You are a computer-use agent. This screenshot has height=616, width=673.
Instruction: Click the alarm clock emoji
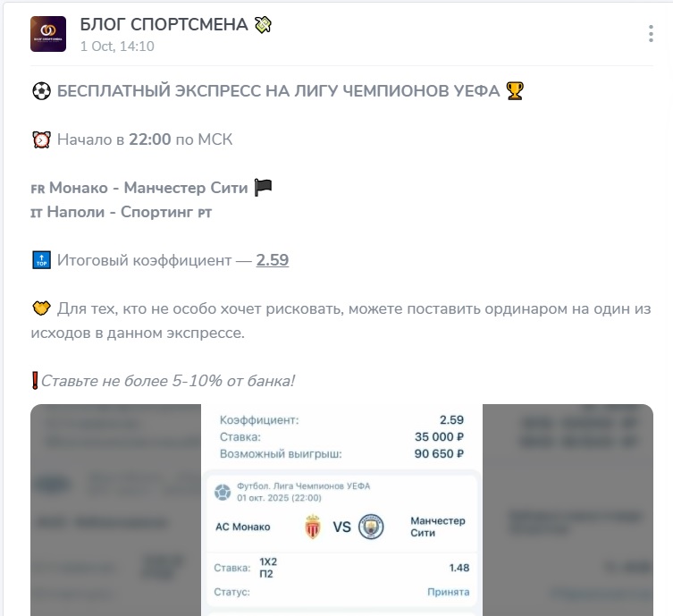point(42,139)
